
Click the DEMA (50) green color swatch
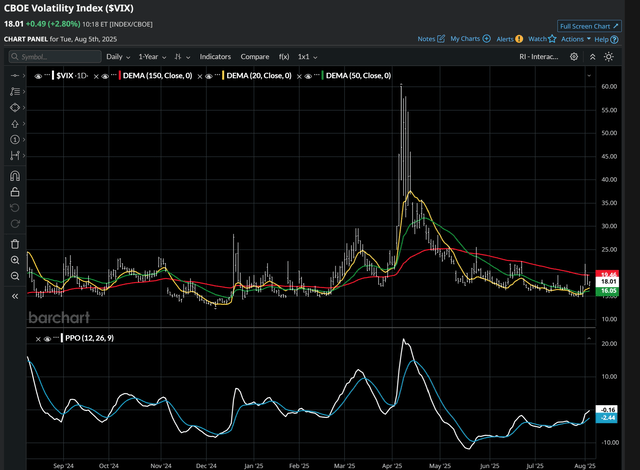[x=322, y=75]
